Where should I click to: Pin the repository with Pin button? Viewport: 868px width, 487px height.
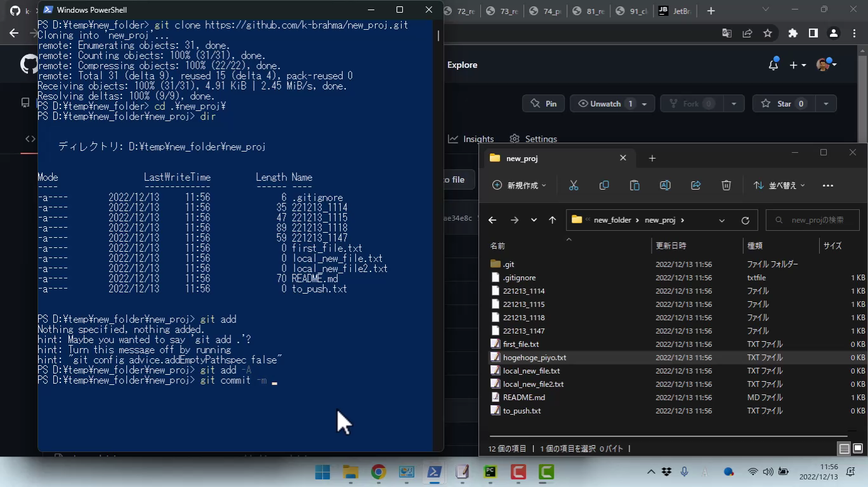(543, 103)
